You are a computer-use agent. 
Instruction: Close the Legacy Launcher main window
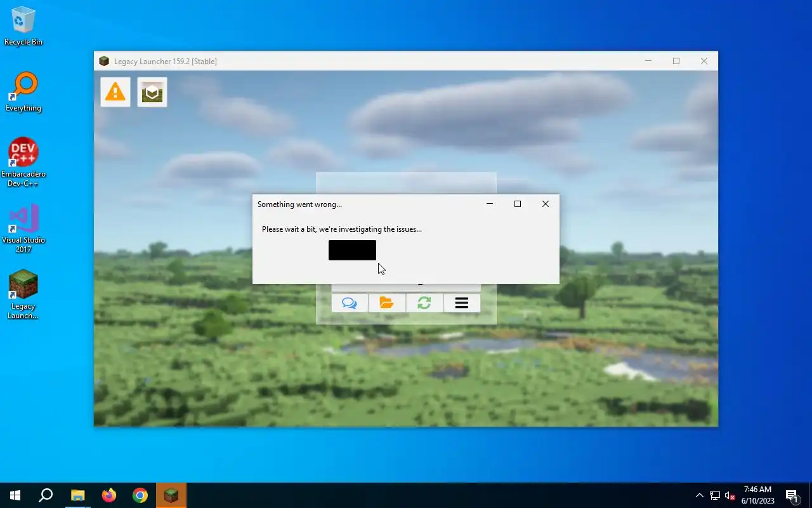pyautogui.click(x=704, y=61)
